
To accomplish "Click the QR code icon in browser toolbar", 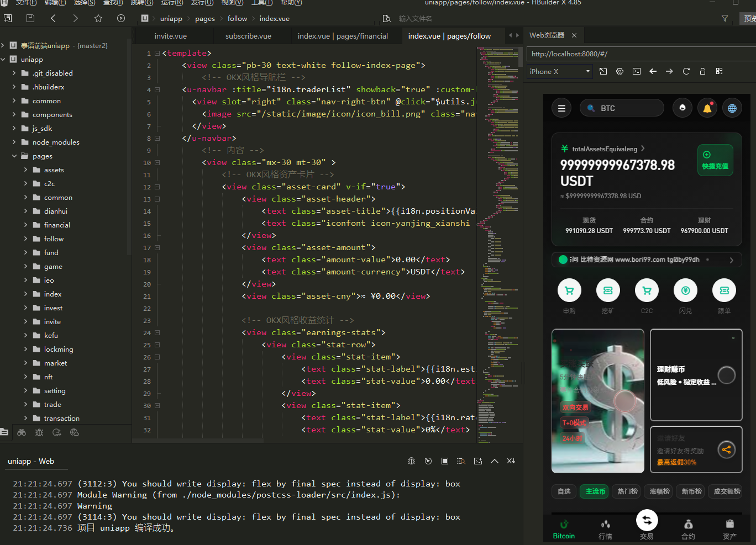I will (719, 71).
